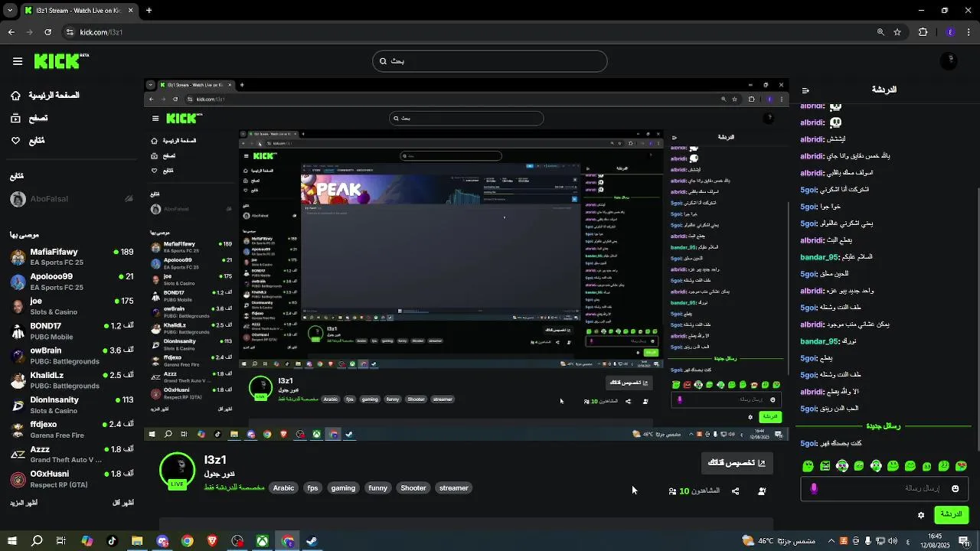
Task: Insert the heart-eyes emote at end of emote row
Action: (x=962, y=466)
